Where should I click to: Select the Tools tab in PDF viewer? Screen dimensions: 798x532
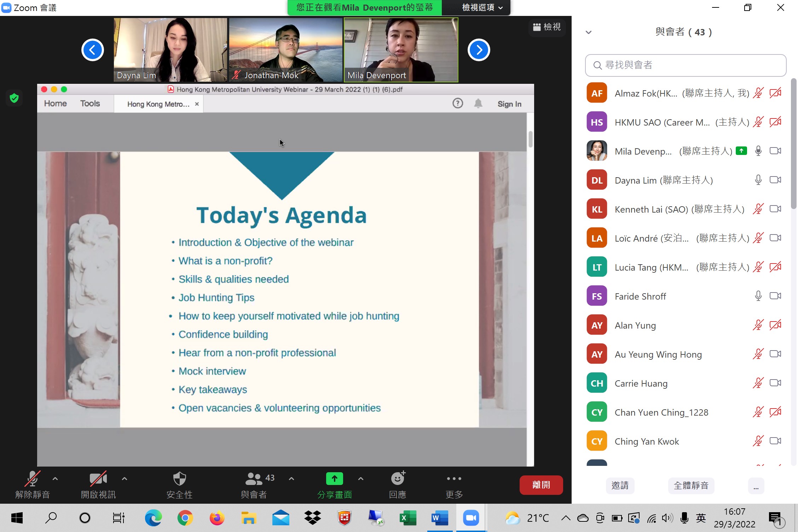[x=90, y=104]
